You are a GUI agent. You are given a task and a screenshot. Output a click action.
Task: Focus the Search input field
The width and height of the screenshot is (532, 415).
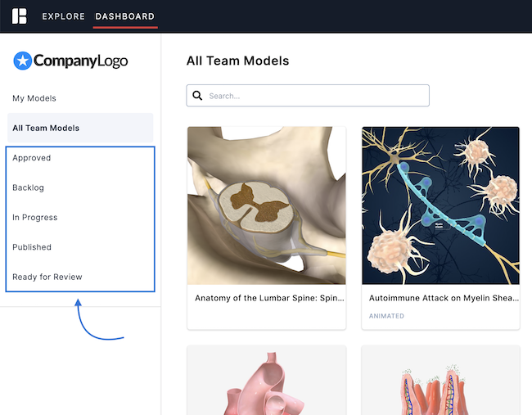[x=308, y=96]
